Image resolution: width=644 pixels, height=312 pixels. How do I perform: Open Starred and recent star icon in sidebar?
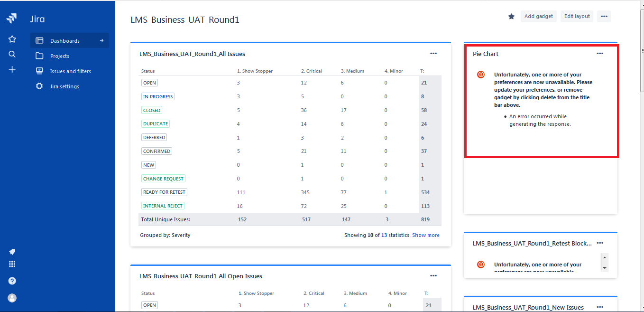(x=12, y=39)
